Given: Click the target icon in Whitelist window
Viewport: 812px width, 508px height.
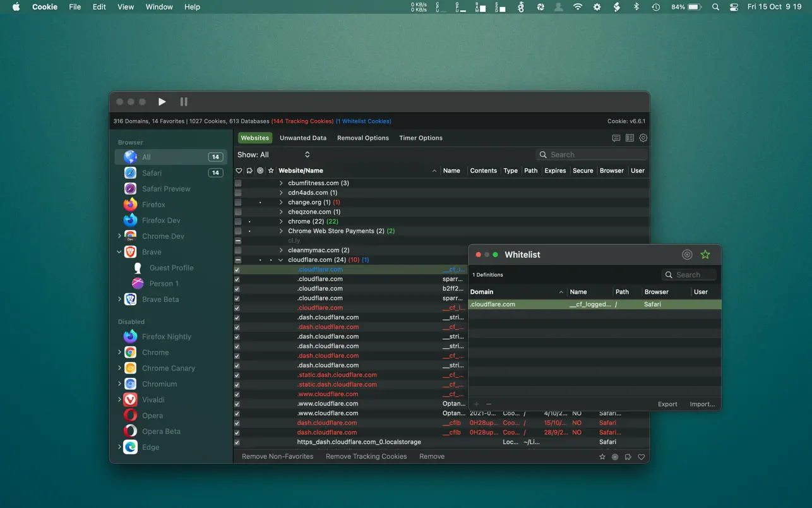Looking at the screenshot, I should point(687,255).
